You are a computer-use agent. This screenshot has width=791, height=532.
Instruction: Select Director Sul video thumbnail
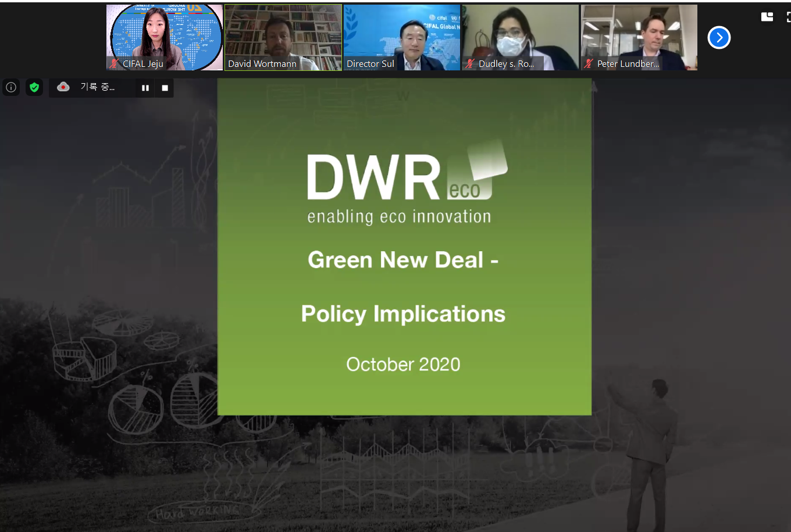(402, 37)
